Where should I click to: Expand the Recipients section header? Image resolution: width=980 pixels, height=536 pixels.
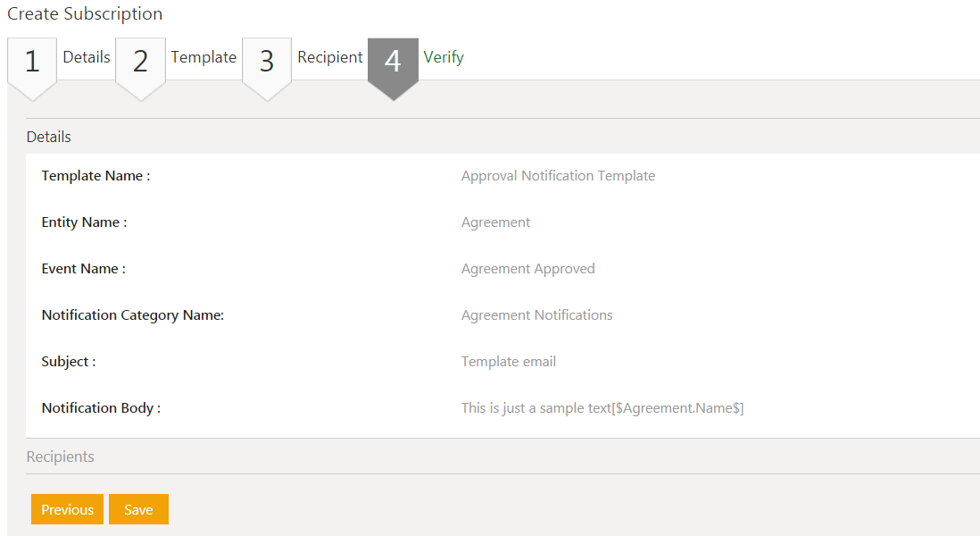coord(61,456)
